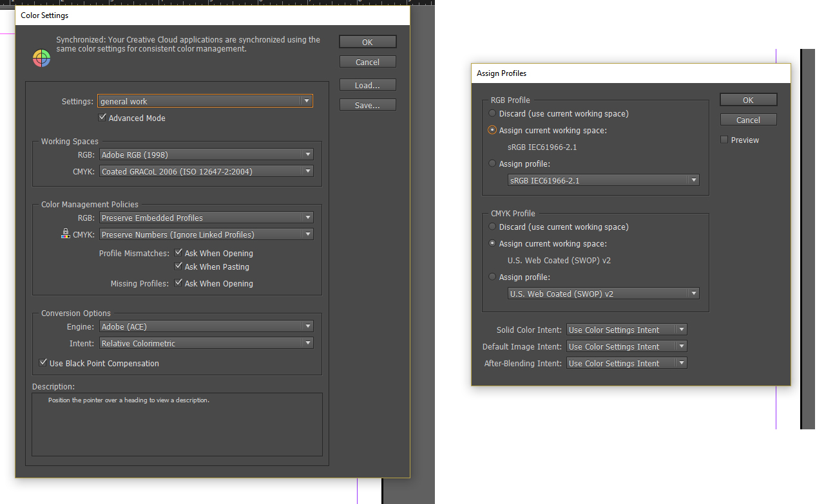
Task: Open the Coated GRACoL 2006 CMYK dropdown
Action: click(308, 171)
